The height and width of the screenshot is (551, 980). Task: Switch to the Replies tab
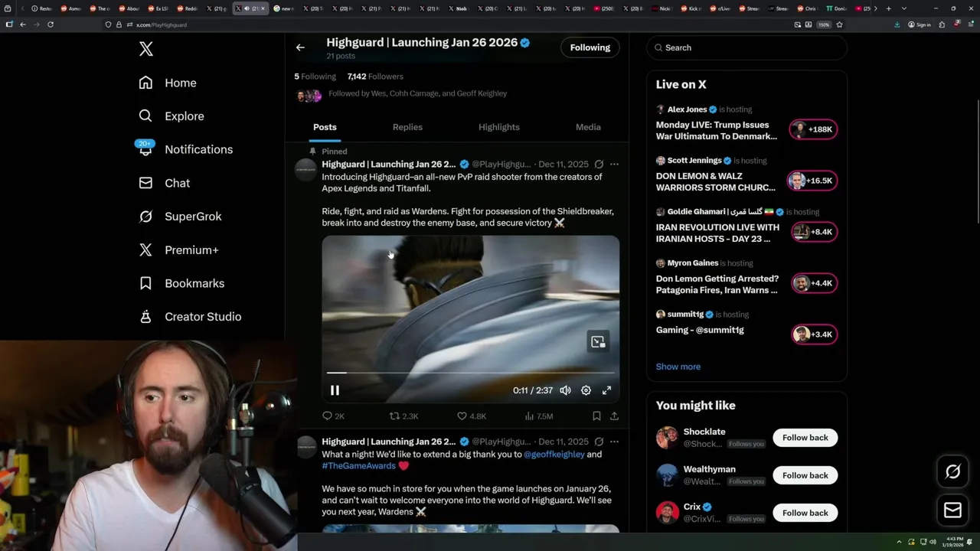click(407, 127)
